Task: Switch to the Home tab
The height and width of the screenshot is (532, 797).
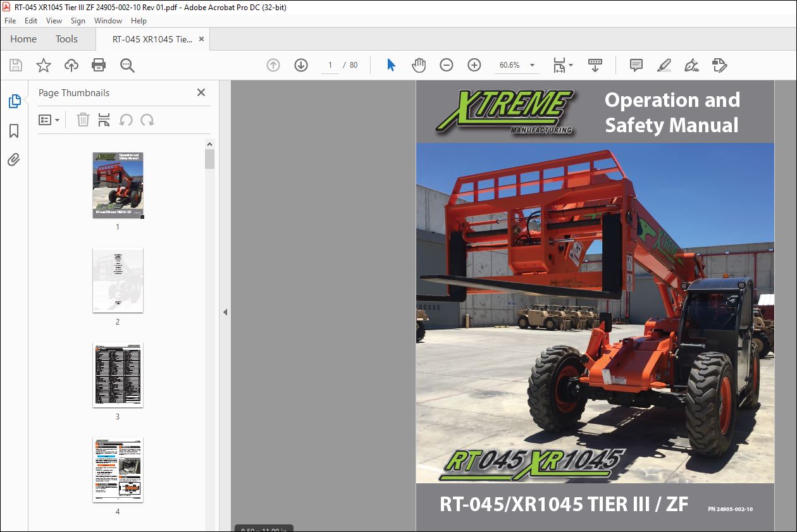Action: pos(23,39)
